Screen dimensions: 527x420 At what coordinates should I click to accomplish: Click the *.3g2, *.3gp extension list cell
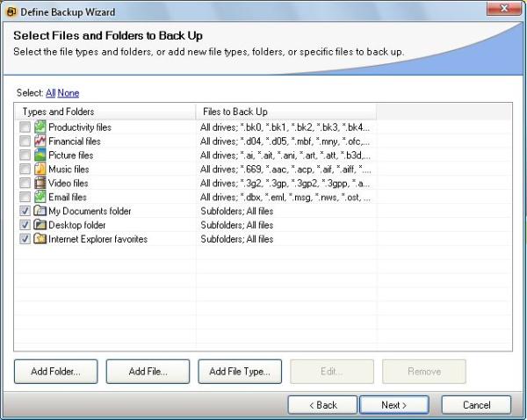coord(285,184)
